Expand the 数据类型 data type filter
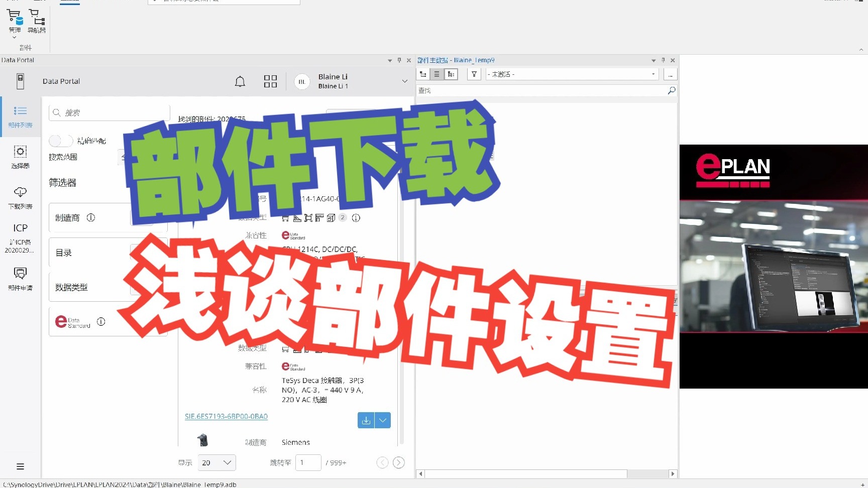Image resolution: width=868 pixels, height=488 pixels. [x=108, y=287]
